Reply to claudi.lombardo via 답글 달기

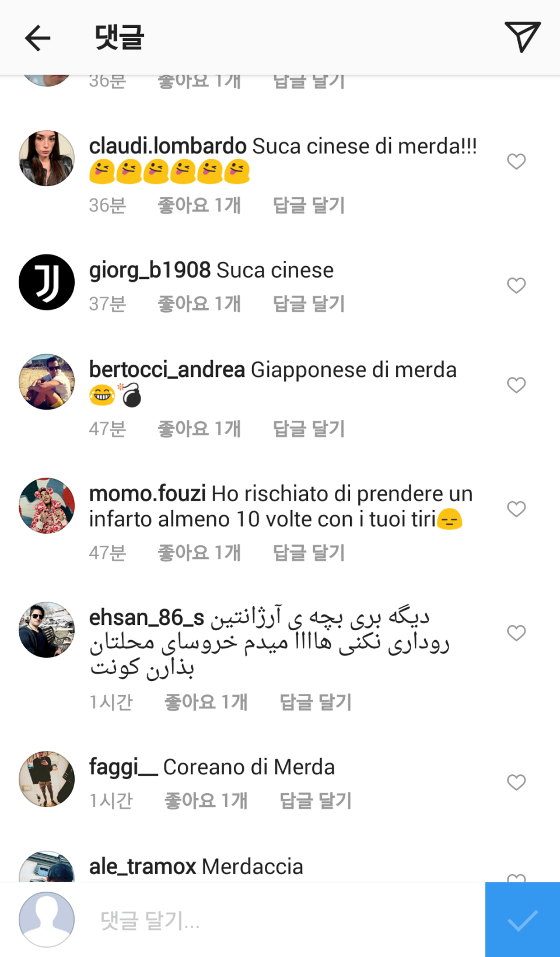309,205
